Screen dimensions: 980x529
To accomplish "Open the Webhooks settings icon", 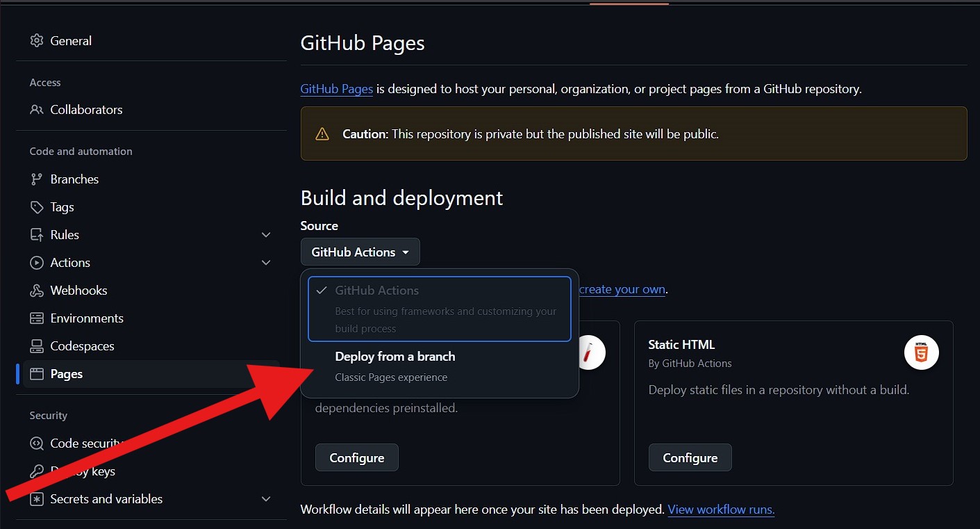I will (36, 290).
